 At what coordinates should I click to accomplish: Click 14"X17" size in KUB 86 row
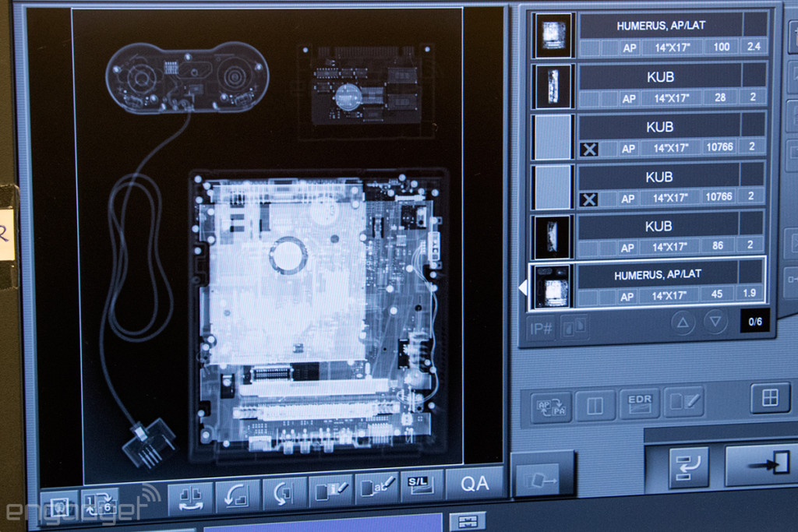[669, 247]
